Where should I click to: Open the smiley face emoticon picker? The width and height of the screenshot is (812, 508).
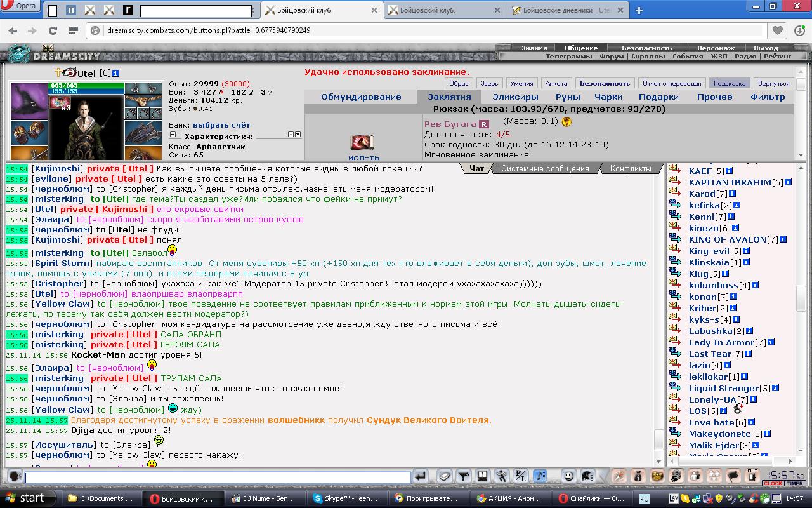point(569,476)
